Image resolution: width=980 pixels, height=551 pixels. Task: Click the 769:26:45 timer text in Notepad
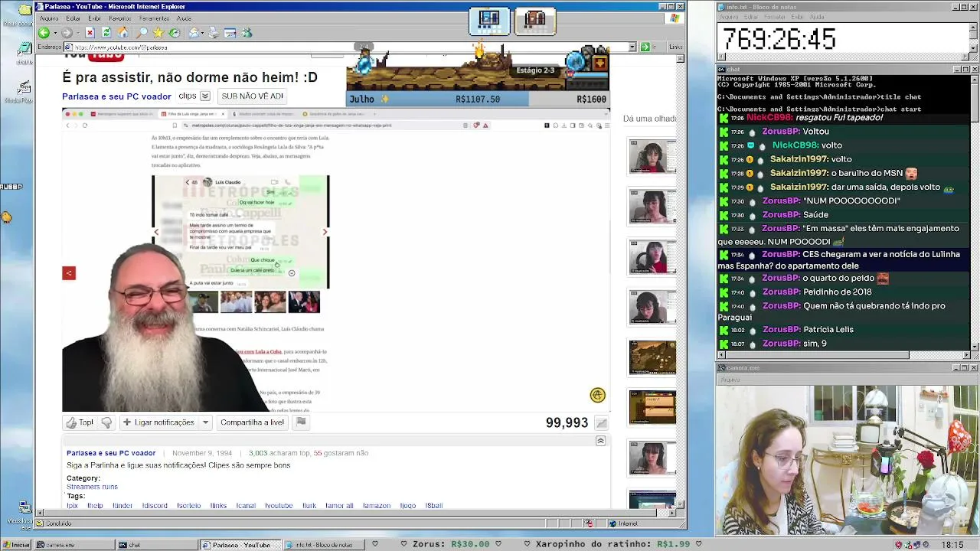(779, 39)
